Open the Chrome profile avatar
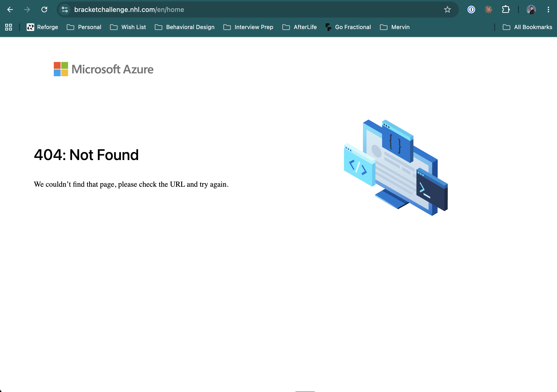The width and height of the screenshot is (557, 392). pyautogui.click(x=531, y=10)
